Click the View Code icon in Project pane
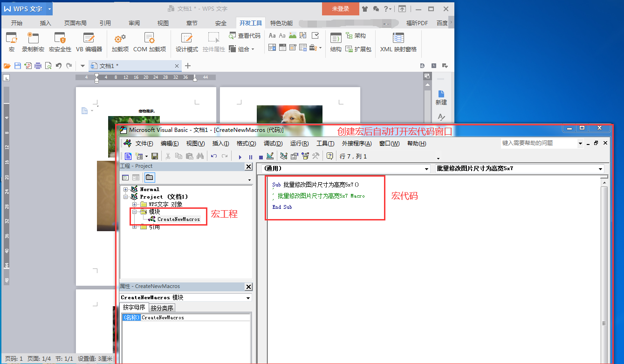The width and height of the screenshot is (624, 364). pyautogui.click(x=125, y=178)
